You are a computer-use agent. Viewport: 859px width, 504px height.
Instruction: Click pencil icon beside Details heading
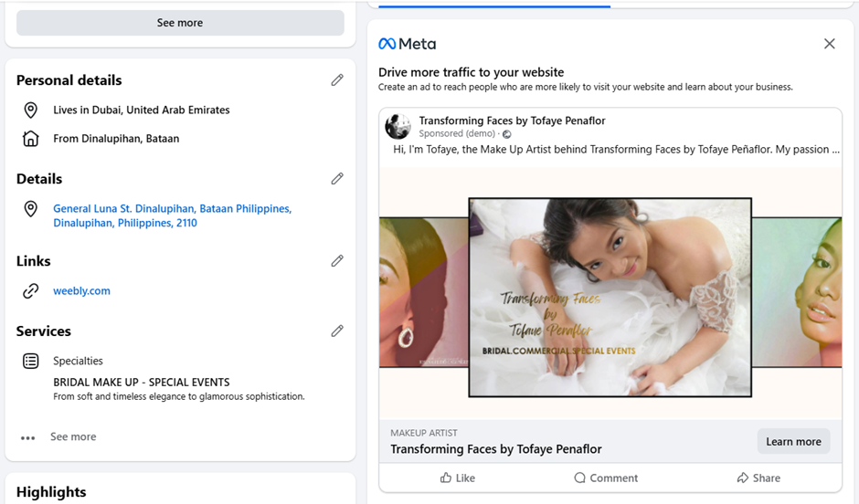(337, 178)
